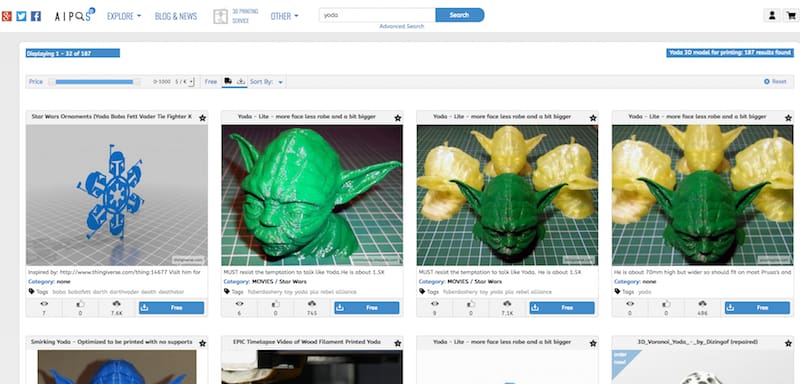Viewport: 800px width, 384px height.
Task: Open EPIC Timelapse Video of Wood Filament title
Action: click(x=307, y=342)
